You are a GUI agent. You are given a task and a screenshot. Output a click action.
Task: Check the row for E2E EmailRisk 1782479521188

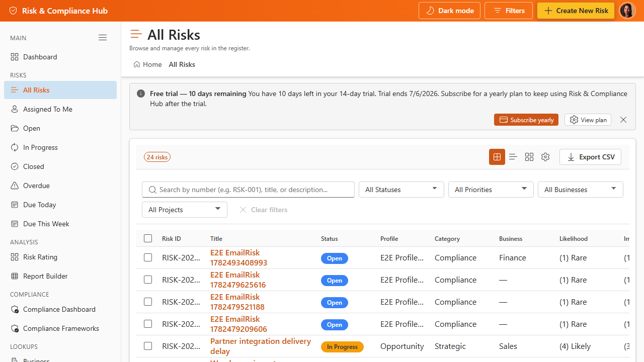(148, 302)
